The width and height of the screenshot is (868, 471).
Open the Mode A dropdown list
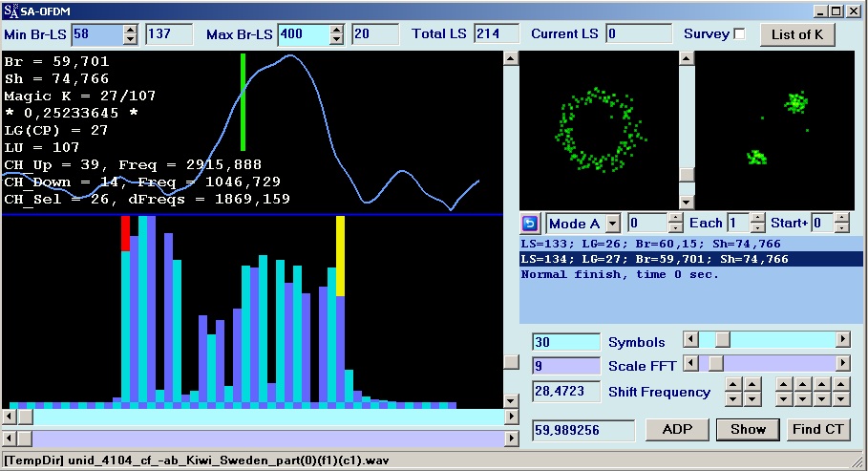(x=613, y=224)
